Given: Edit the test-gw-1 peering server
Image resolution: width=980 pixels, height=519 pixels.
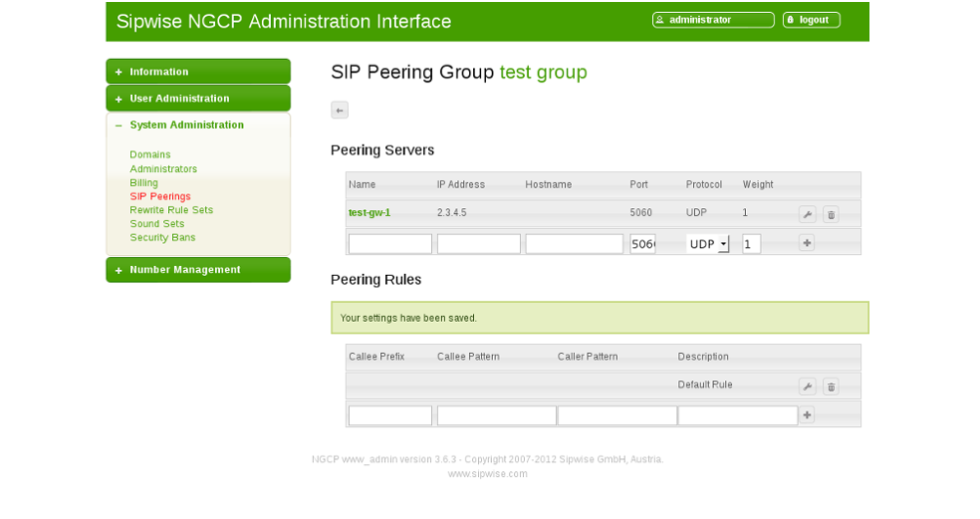Looking at the screenshot, I should coord(807,214).
